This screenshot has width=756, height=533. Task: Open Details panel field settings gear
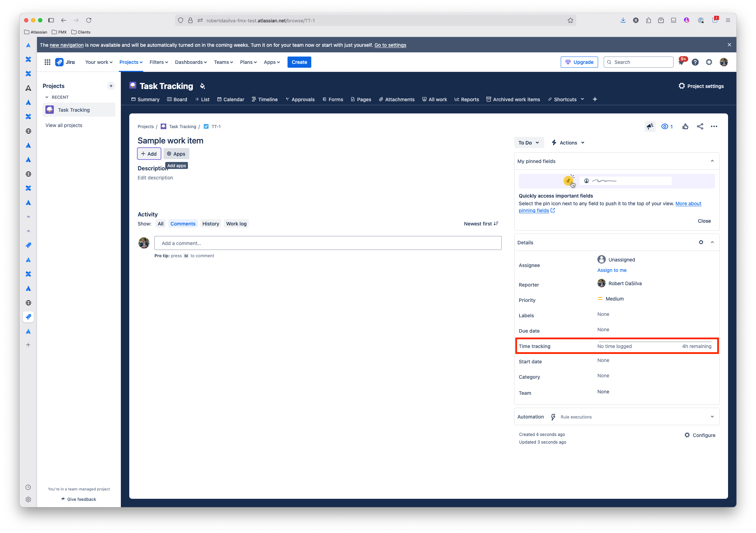pyautogui.click(x=701, y=242)
